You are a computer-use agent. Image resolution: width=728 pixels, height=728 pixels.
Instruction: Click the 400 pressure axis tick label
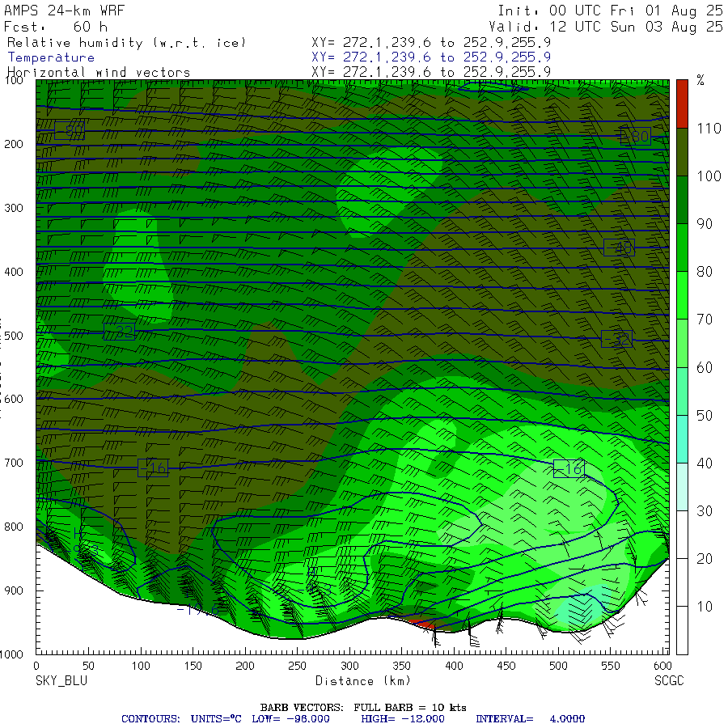coord(14,272)
